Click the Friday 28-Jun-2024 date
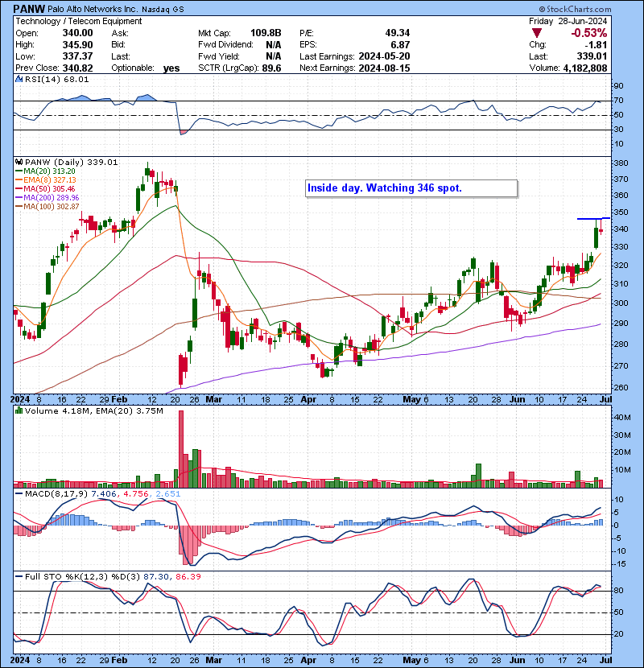Image resolution: width=644 pixels, height=668 pixels. (568, 21)
